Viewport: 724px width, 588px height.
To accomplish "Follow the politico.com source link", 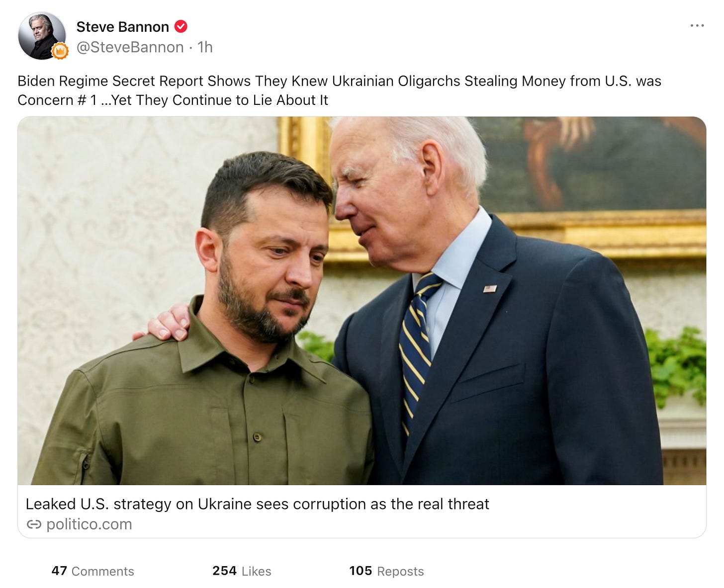I will tap(89, 524).
